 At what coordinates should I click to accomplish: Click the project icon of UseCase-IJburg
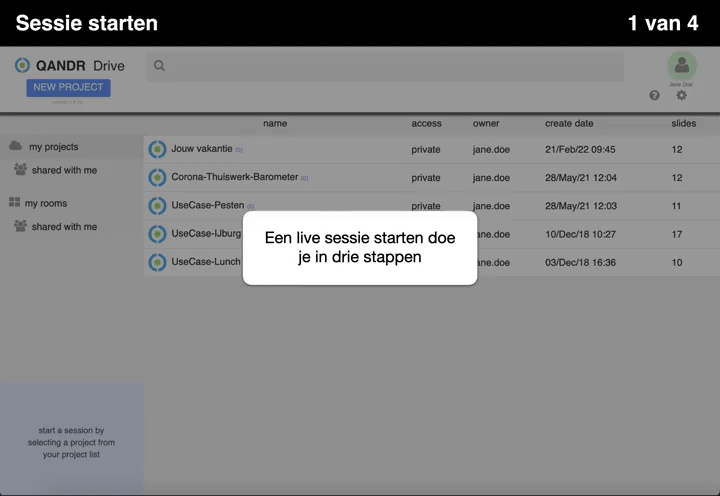pos(157,234)
